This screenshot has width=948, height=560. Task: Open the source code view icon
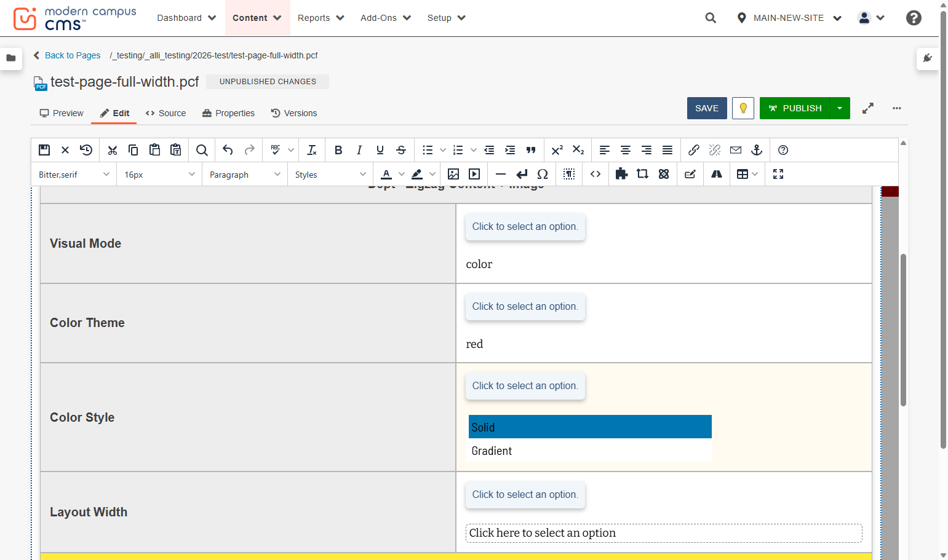point(595,174)
